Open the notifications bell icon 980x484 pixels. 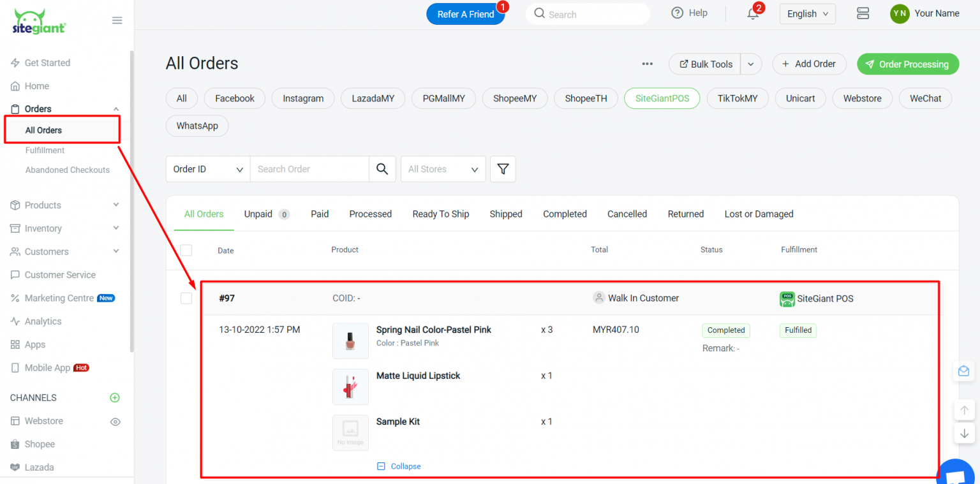753,13
